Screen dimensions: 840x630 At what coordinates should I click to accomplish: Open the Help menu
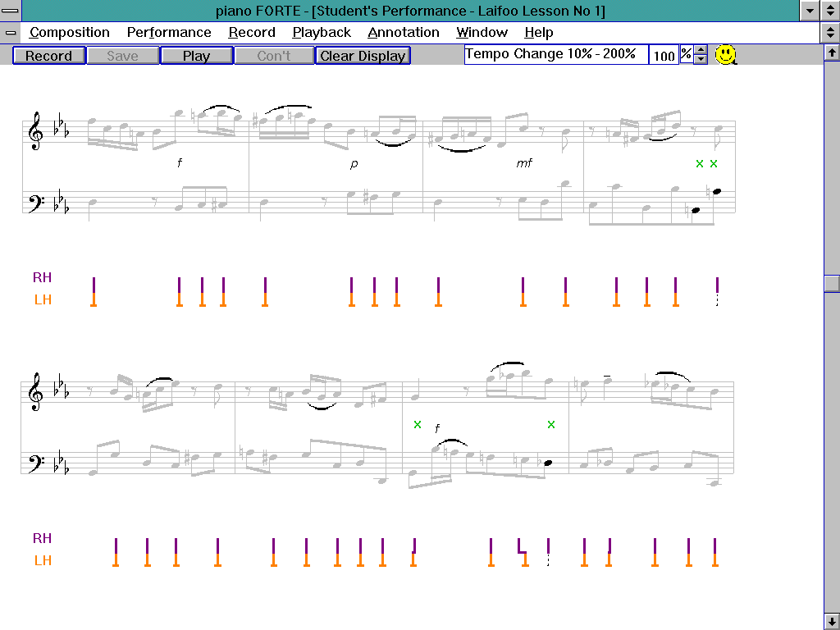pos(538,33)
